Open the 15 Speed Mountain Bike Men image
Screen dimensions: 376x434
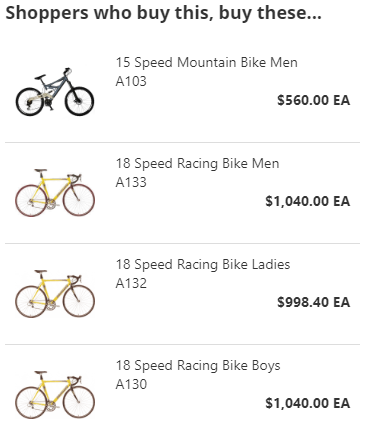tap(55, 92)
